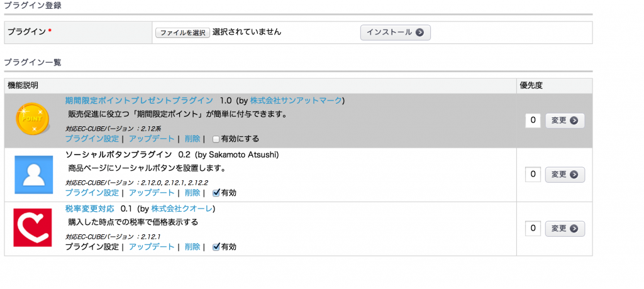The height and width of the screenshot is (289, 644).
Task: Focus priority field for ソーシャルボタンプラグイン
Action: click(x=533, y=175)
